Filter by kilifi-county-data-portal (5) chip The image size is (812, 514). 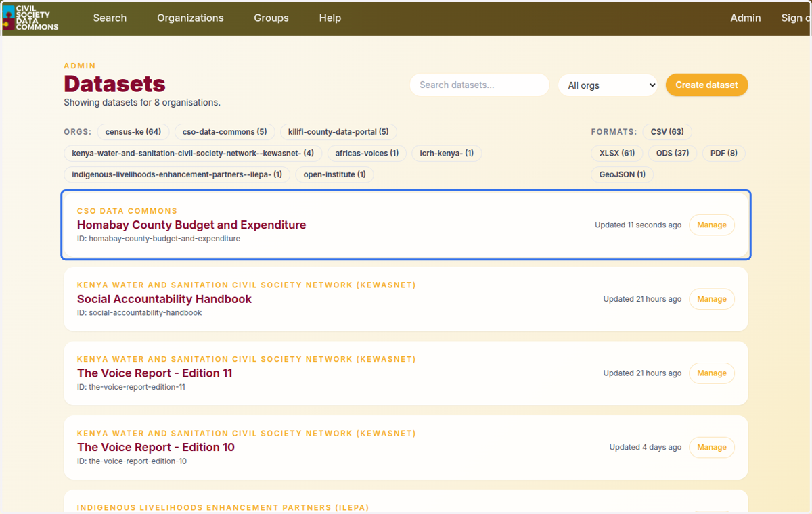click(338, 132)
